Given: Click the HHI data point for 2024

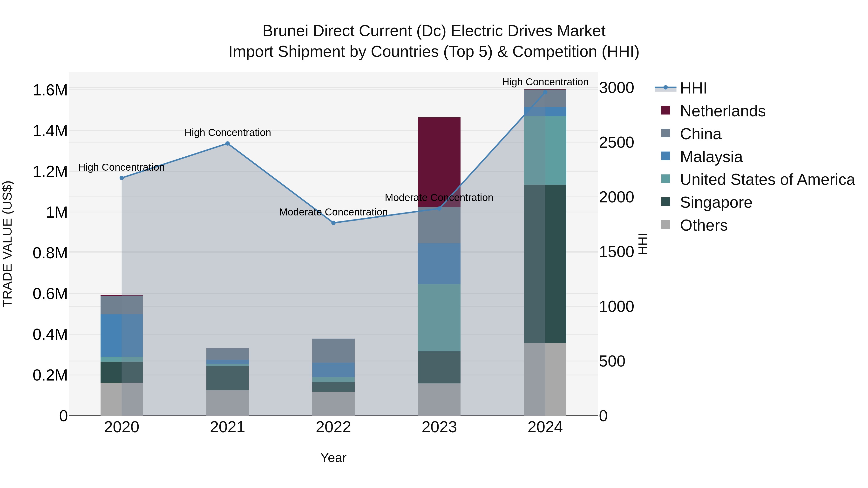Looking at the screenshot, I should coord(545,92).
